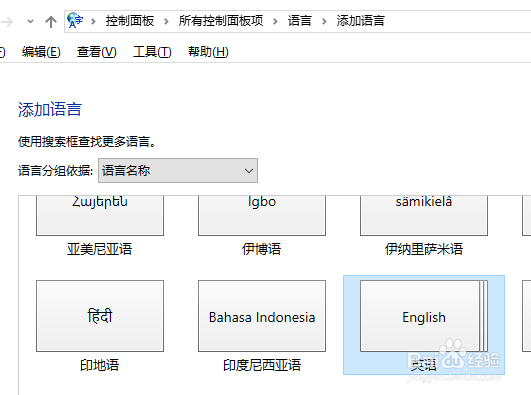The height and width of the screenshot is (395, 531).
Task: Click the 伊纳里萨米语 label
Action: (424, 249)
